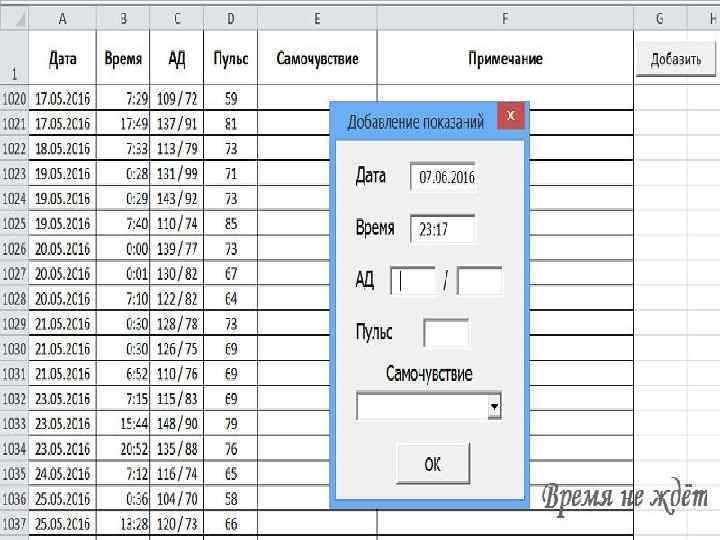720x540 pixels.
Task: Focus the Дата field showing 07.06.2016
Action: click(x=443, y=177)
